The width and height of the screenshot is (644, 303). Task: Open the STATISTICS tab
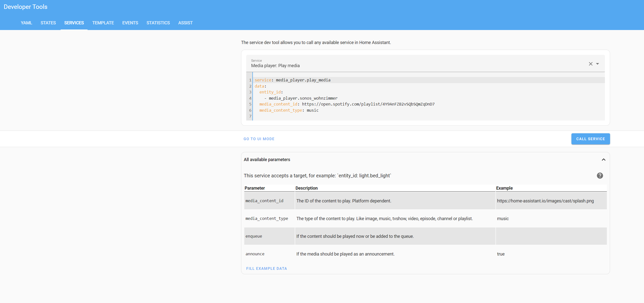[158, 23]
